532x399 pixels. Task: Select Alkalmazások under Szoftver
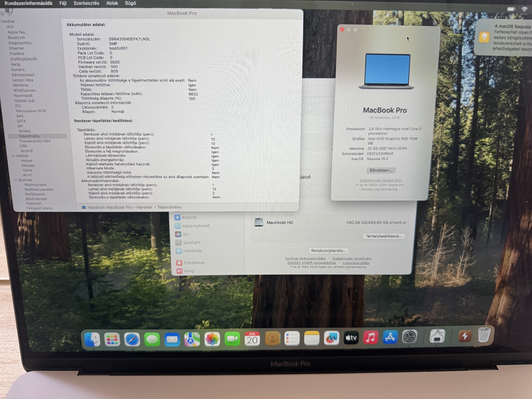[x=35, y=185]
